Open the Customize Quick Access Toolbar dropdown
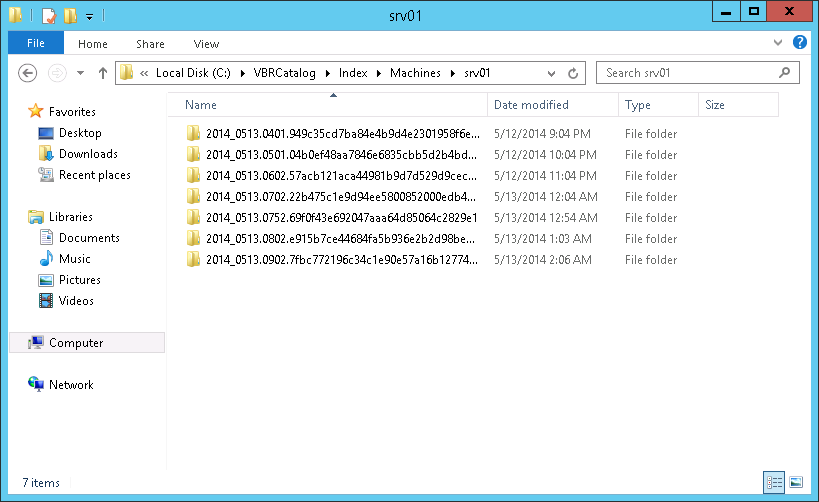Viewport: 819px width, 502px height. 89,17
